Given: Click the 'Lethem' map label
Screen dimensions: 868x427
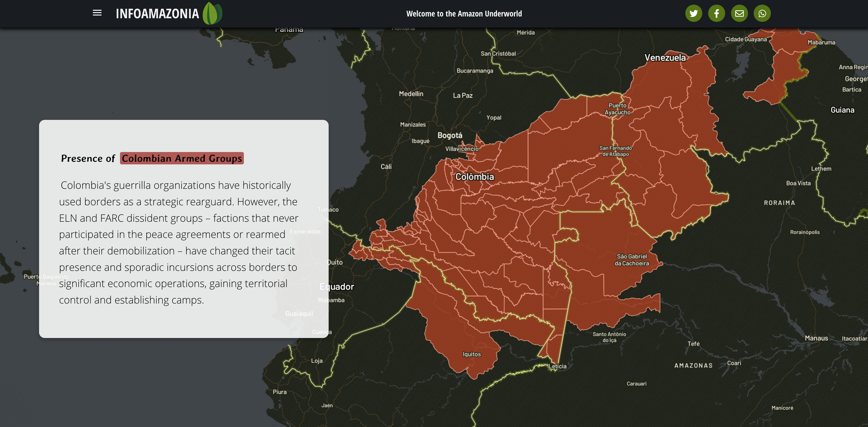Looking at the screenshot, I should click(x=821, y=169).
